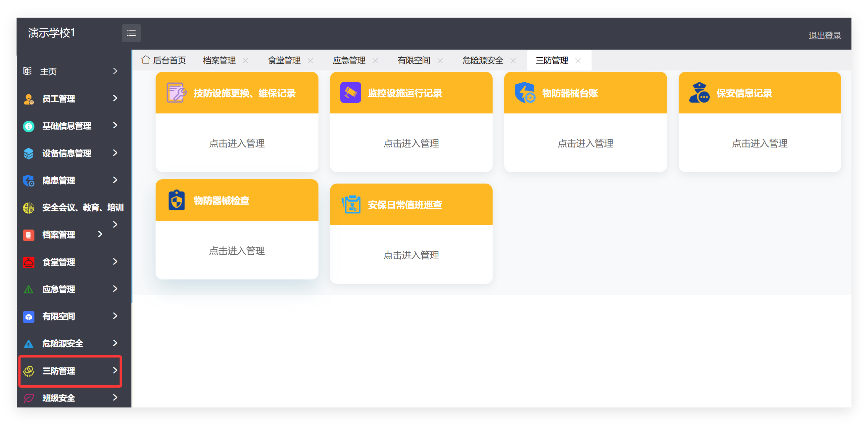
Task: Close the 档案管理 tab
Action: click(246, 61)
